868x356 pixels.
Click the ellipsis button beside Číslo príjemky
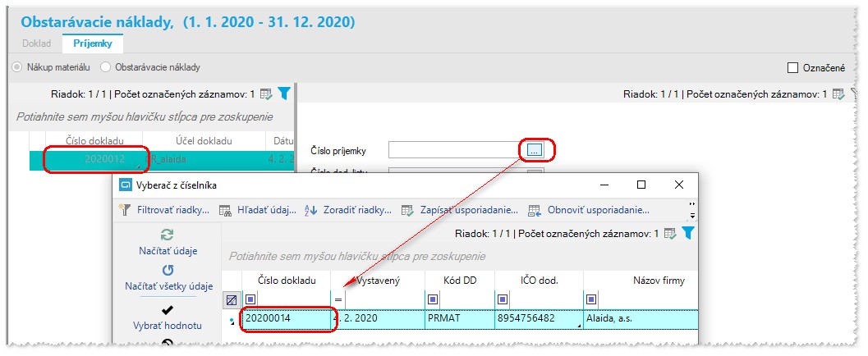pos(536,150)
